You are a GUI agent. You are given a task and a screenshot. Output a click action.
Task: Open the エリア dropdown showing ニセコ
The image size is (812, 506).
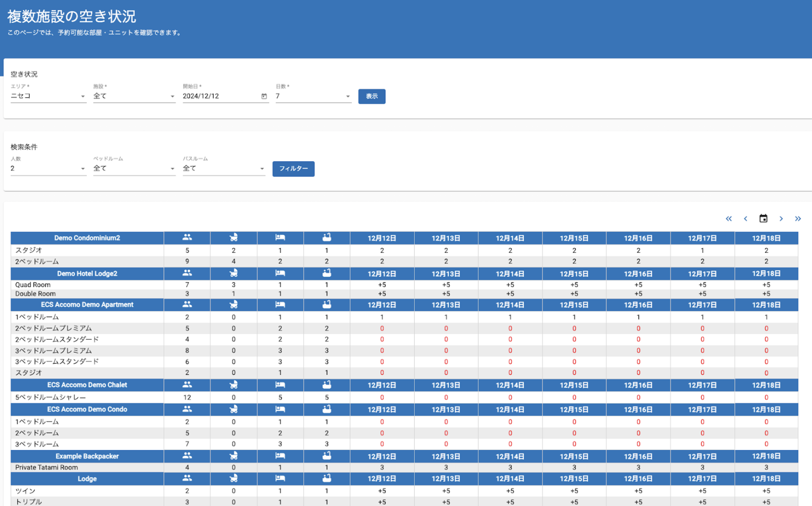pyautogui.click(x=48, y=96)
